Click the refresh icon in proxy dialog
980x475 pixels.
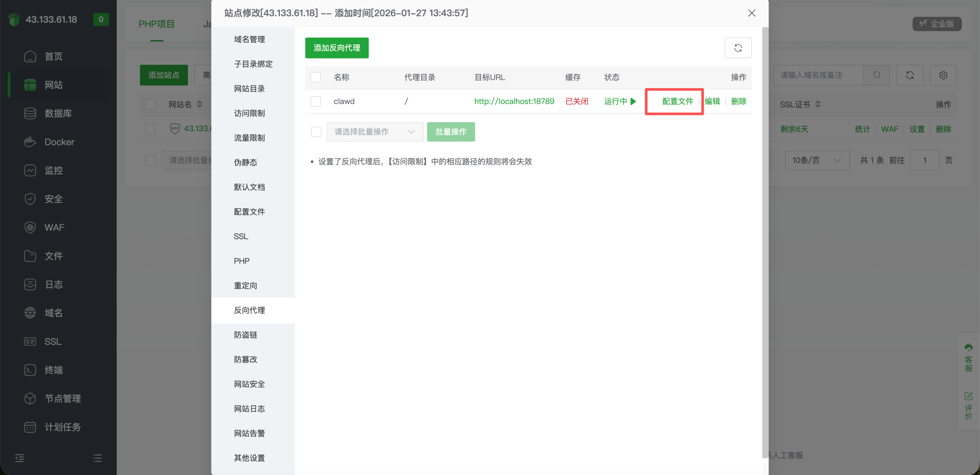coord(738,48)
